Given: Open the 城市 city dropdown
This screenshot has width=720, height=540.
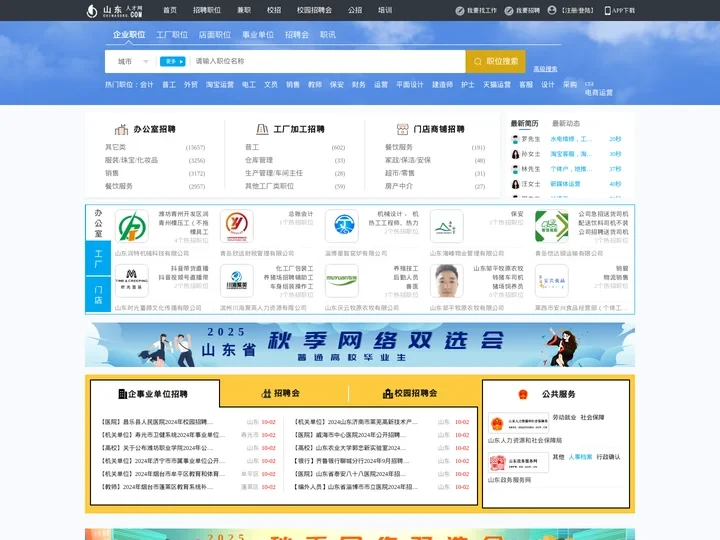Looking at the screenshot, I should (133, 62).
